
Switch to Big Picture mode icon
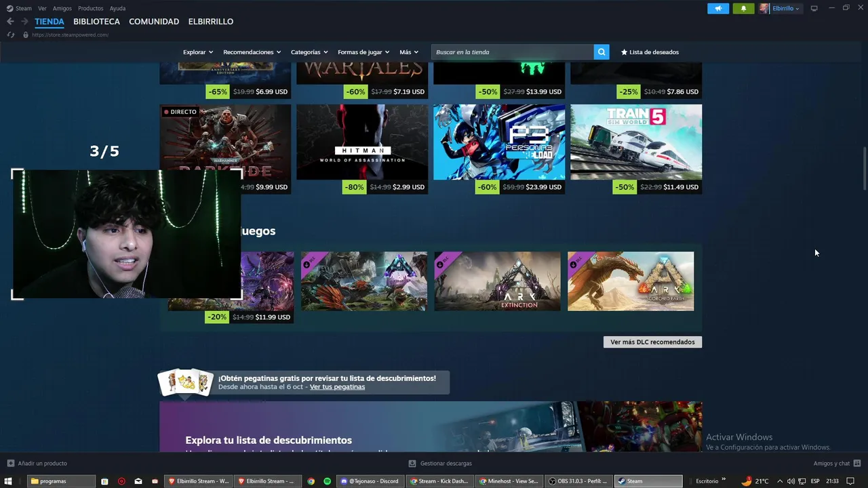click(x=814, y=8)
